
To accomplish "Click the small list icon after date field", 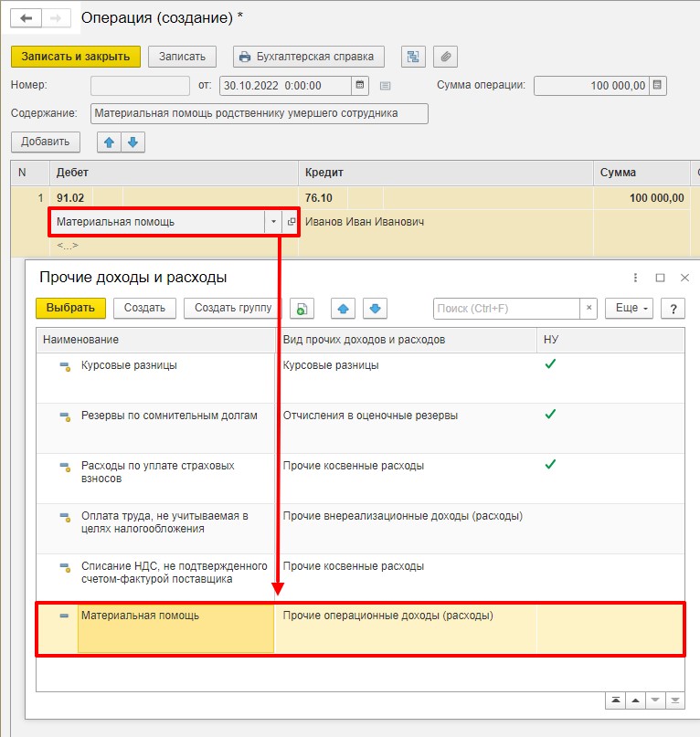I will pyautogui.click(x=386, y=86).
